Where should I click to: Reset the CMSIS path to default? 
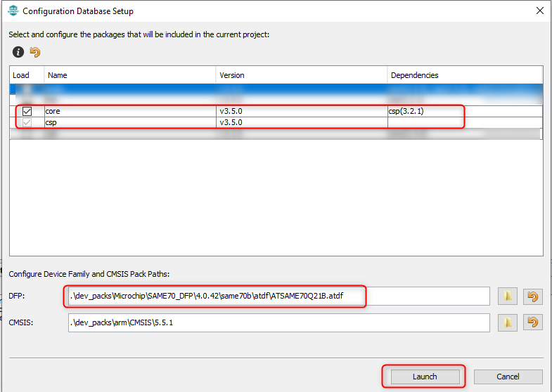(x=533, y=322)
